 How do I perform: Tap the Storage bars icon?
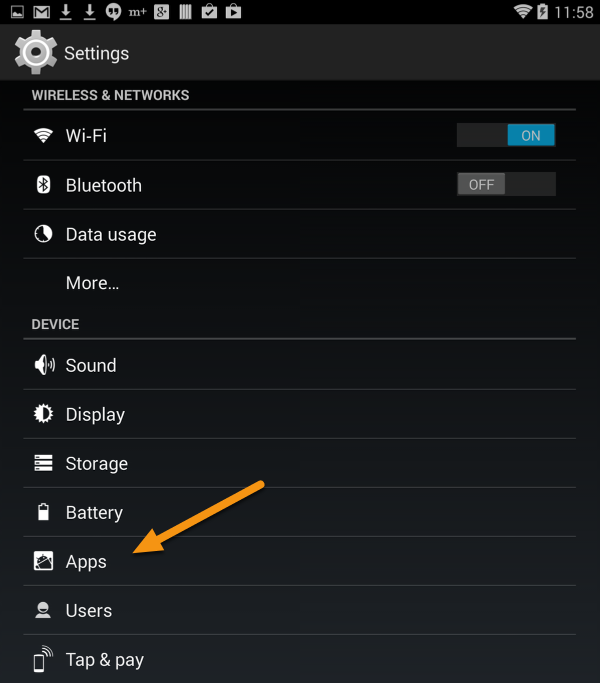[x=43, y=463]
